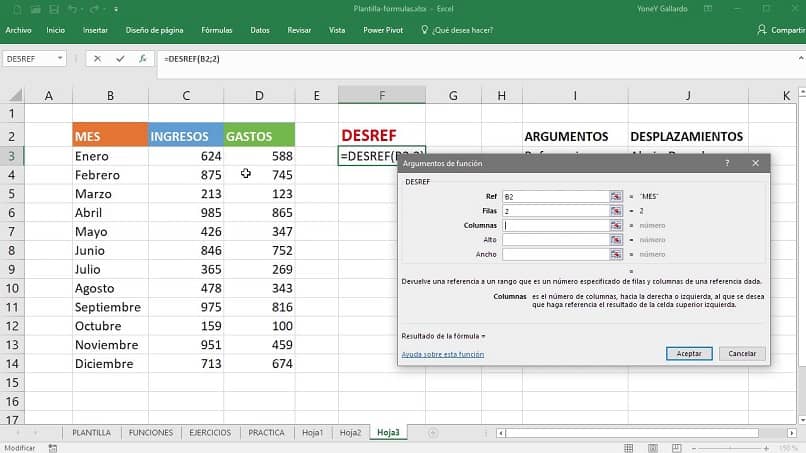The image size is (806, 453).
Task: Click the enter checkmark in formula bar
Action: tap(120, 59)
